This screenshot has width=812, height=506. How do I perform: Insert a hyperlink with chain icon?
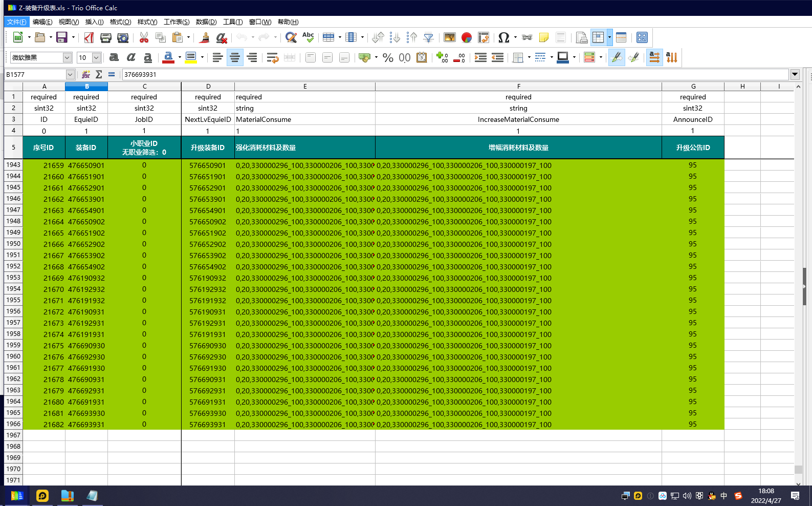527,37
